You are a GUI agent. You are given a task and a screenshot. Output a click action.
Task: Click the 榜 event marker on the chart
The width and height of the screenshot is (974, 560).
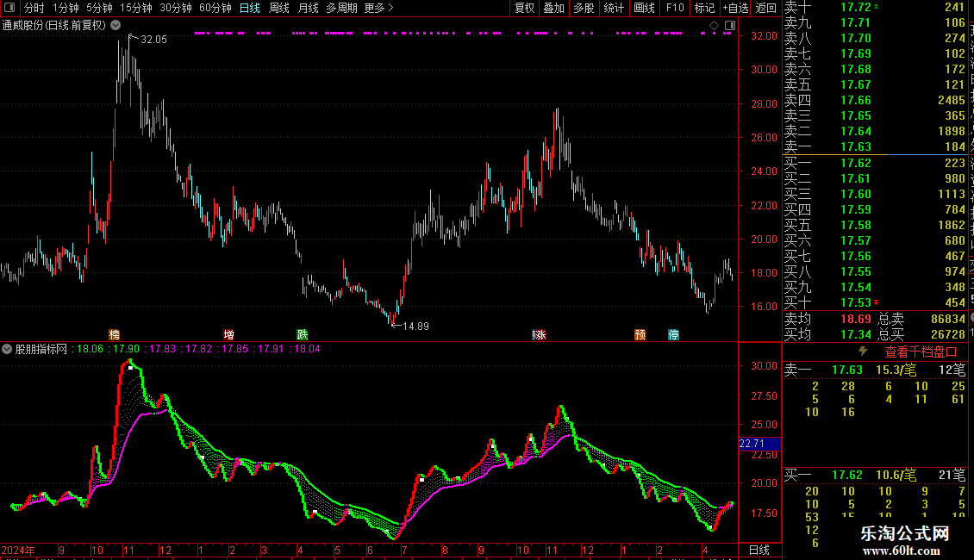(x=115, y=334)
